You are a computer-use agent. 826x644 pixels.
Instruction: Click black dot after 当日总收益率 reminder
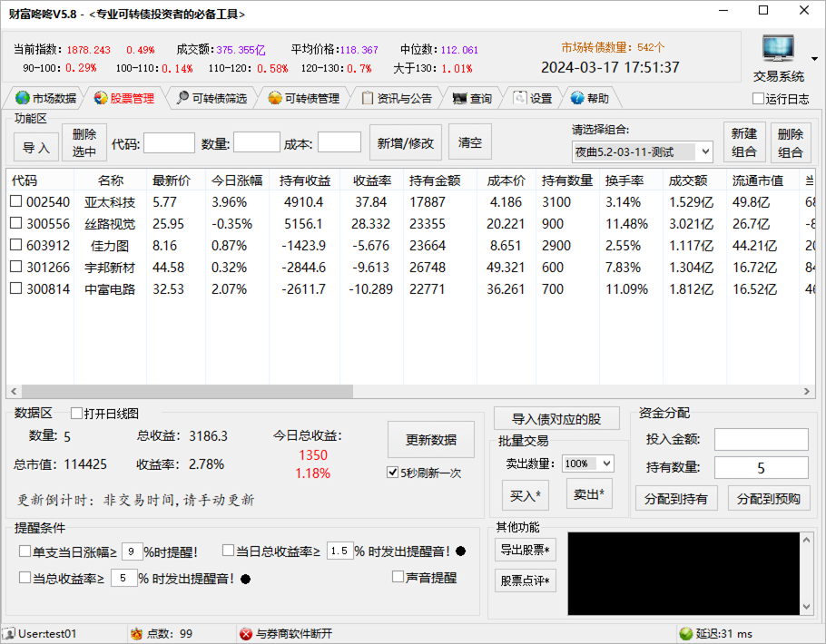[x=460, y=551]
